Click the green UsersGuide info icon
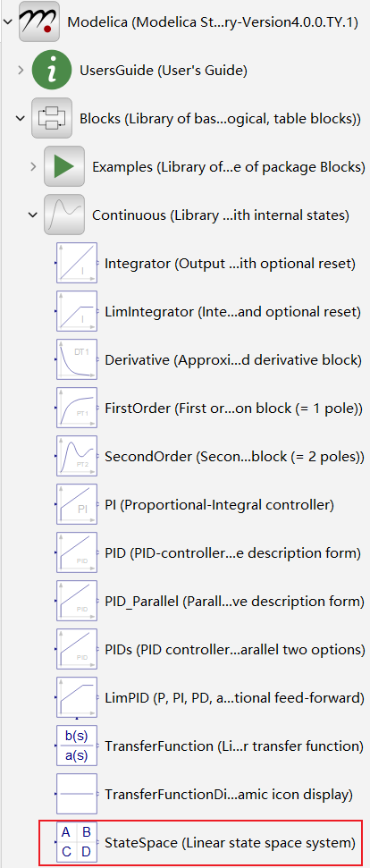Image resolution: width=370 pixels, height=868 pixels. (x=53, y=71)
